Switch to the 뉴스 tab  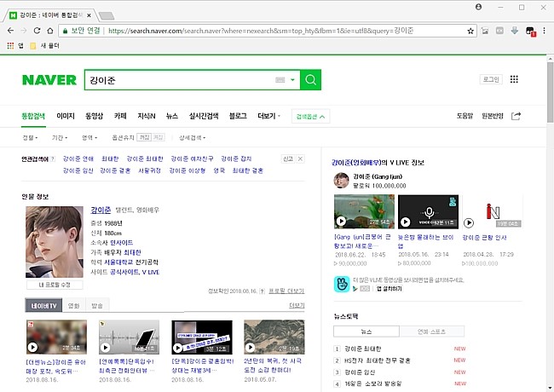pos(172,116)
